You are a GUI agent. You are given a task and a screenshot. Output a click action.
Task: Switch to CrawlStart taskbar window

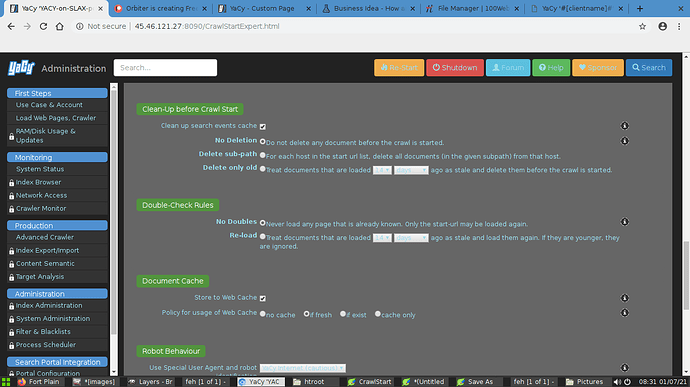370,382
